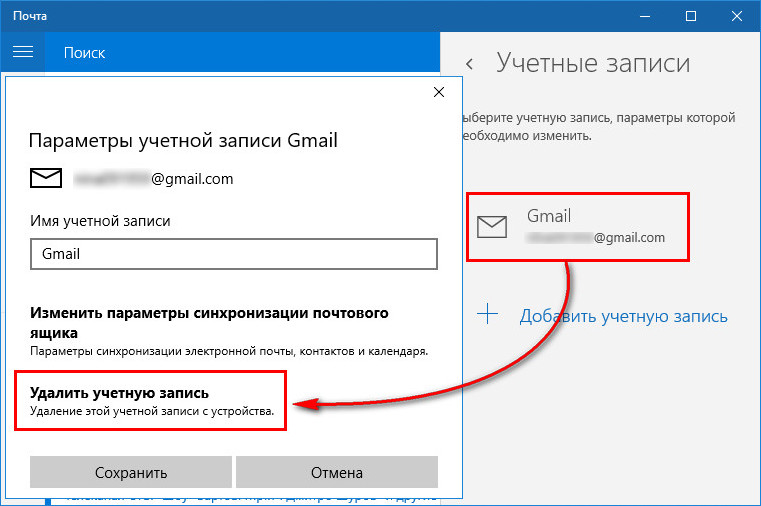Viewport: 761px width, 506px height.
Task: Click Добавить учетную запись link
Action: (x=623, y=316)
